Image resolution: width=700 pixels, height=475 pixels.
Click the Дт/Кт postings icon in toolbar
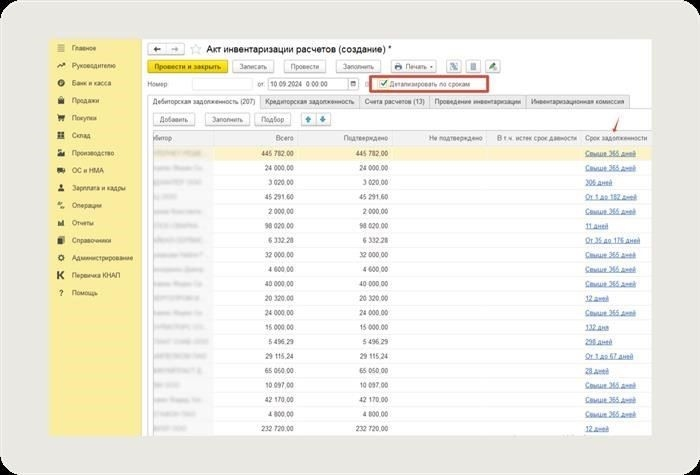[454, 67]
